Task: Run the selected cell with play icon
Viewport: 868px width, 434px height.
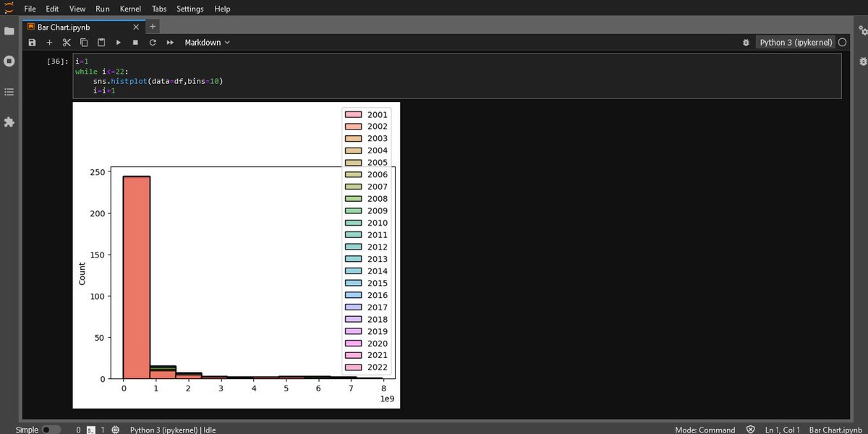Action: (x=119, y=43)
